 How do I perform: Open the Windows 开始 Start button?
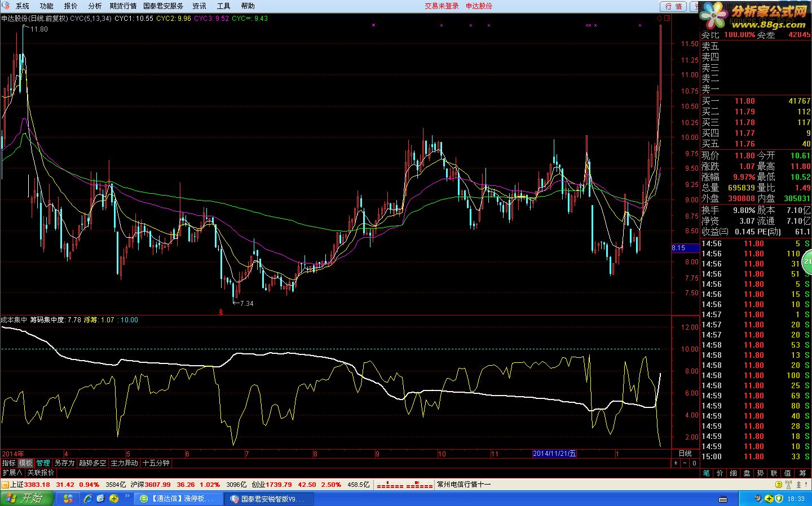tap(27, 499)
